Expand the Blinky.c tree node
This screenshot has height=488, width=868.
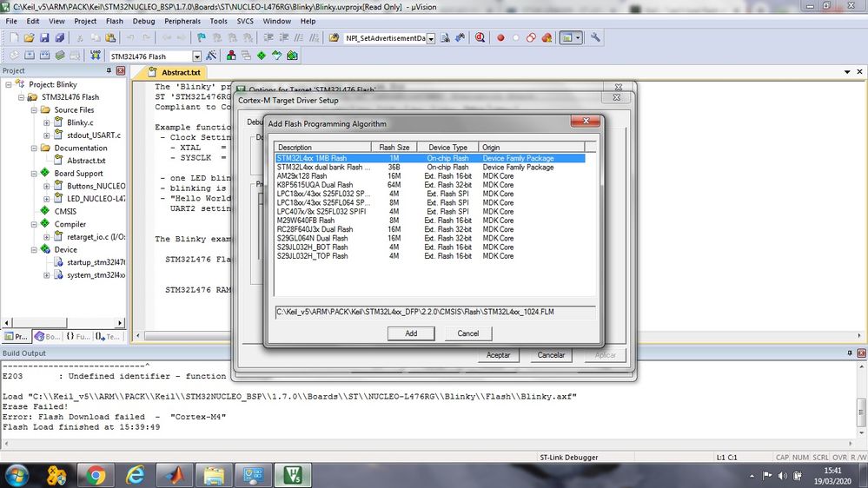pyautogui.click(x=47, y=122)
